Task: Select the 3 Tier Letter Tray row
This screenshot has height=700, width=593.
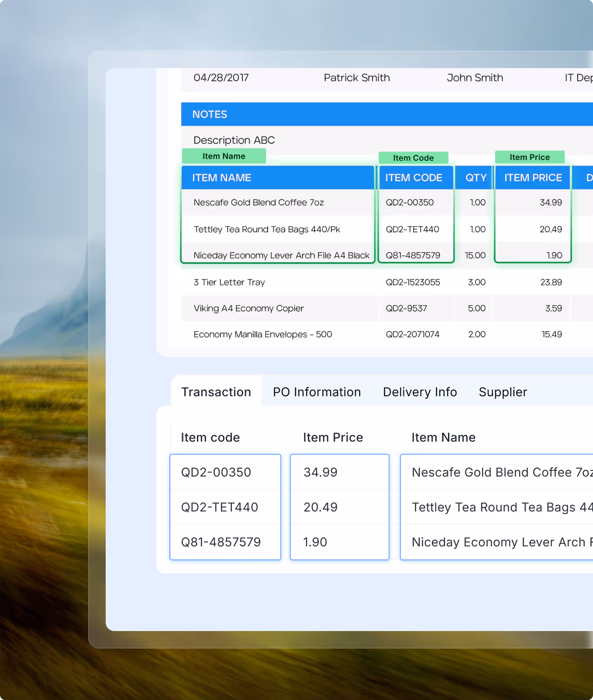Action: pyautogui.click(x=229, y=282)
